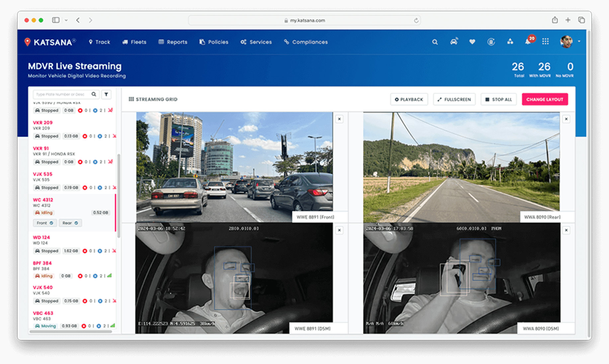Click the plate number search field
The width and height of the screenshot is (609, 364).
[x=61, y=94]
